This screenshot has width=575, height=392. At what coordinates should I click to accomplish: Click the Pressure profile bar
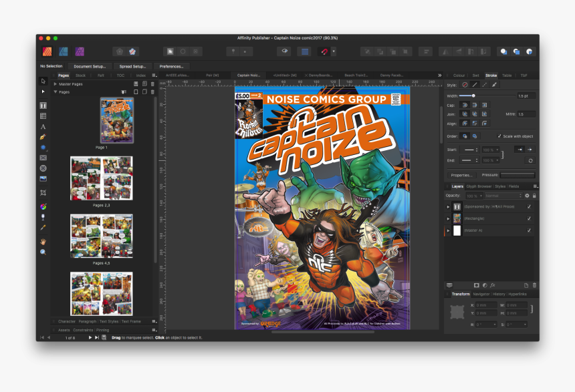click(517, 175)
